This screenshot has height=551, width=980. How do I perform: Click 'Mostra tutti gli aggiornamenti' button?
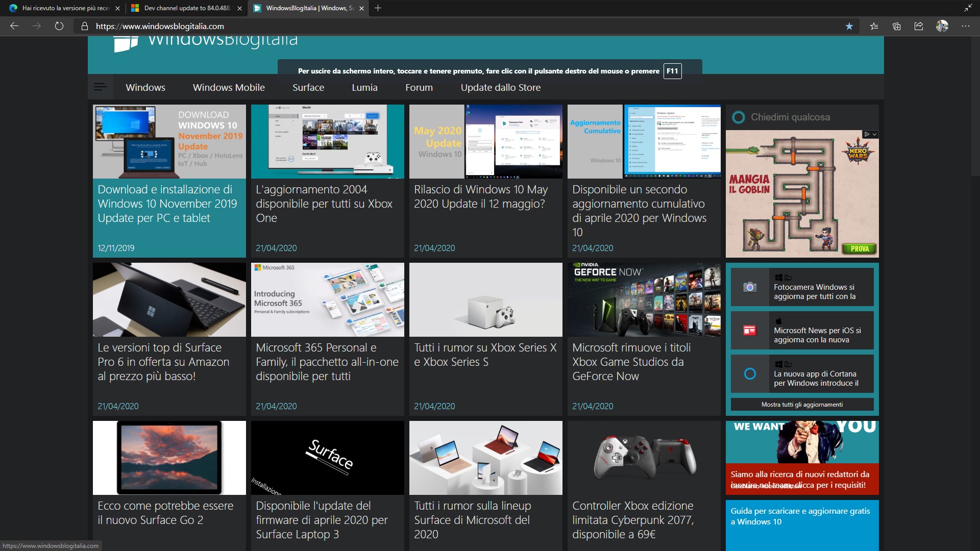pyautogui.click(x=802, y=405)
